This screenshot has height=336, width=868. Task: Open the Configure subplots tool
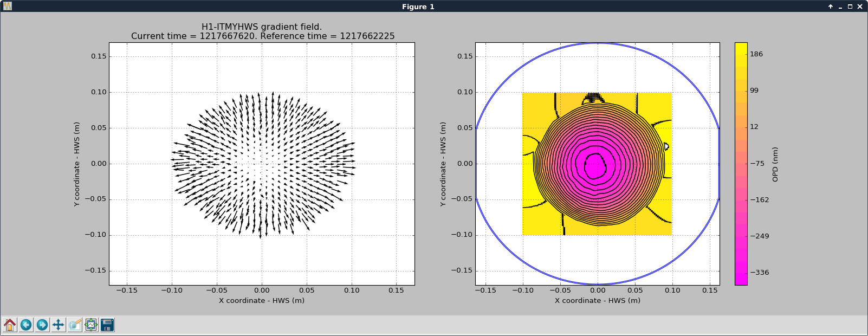click(91, 325)
